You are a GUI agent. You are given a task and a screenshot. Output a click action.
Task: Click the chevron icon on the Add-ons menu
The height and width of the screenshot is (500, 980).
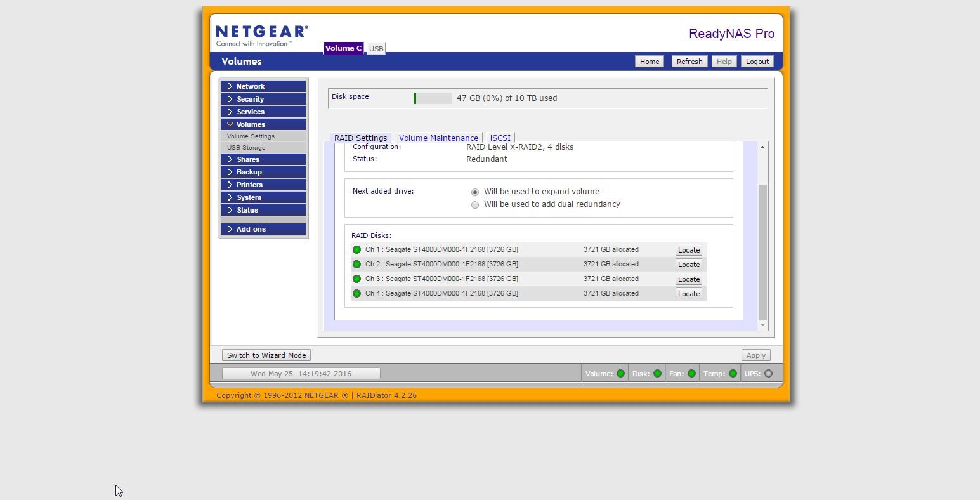point(231,228)
